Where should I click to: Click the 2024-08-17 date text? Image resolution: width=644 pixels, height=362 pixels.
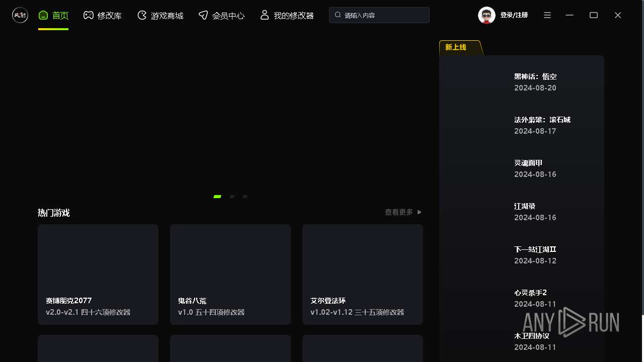535,131
